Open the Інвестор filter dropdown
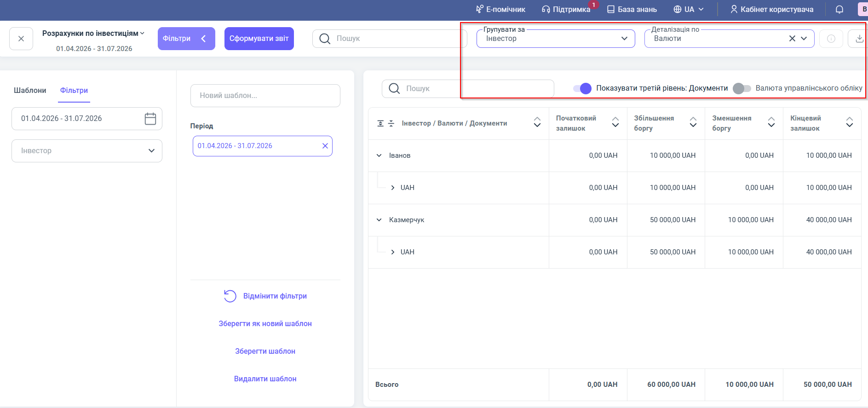868x408 pixels. [x=87, y=151]
